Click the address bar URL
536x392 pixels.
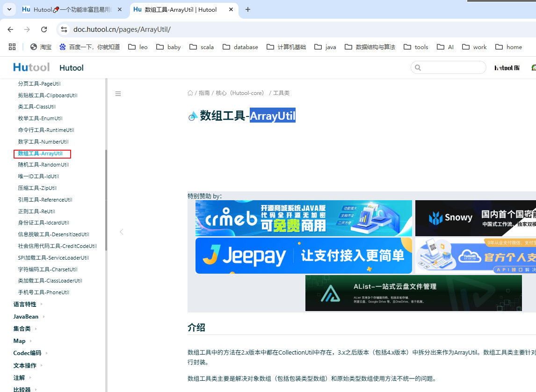click(x=122, y=29)
